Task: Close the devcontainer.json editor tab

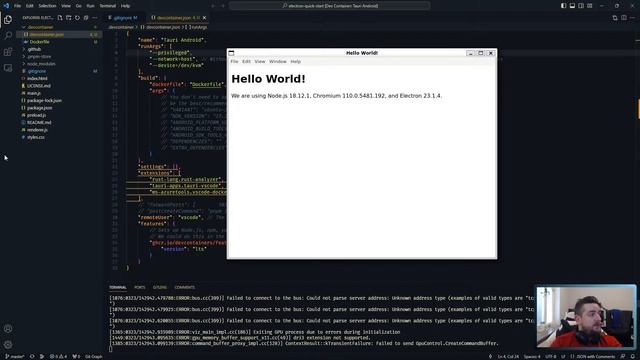Action: coord(204,18)
